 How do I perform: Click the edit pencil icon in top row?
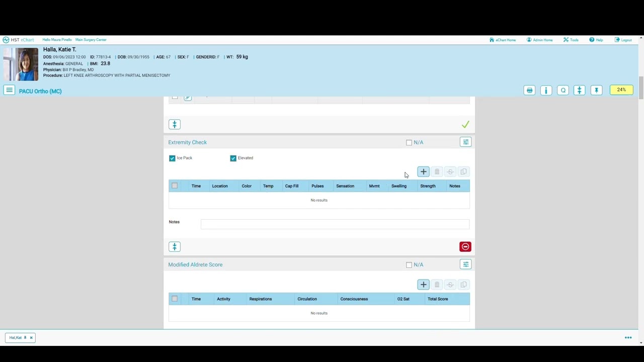click(188, 98)
